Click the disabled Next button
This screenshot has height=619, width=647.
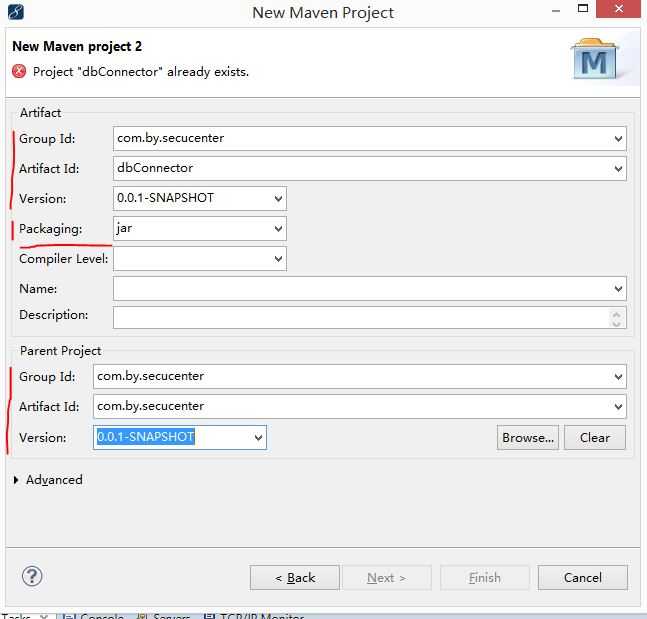pyautogui.click(x=387, y=578)
